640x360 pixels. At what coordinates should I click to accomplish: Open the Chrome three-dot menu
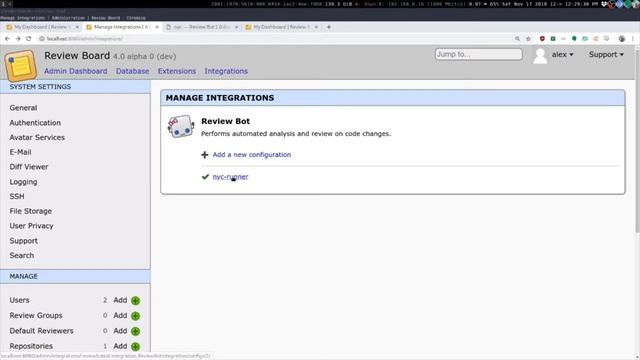(633, 39)
